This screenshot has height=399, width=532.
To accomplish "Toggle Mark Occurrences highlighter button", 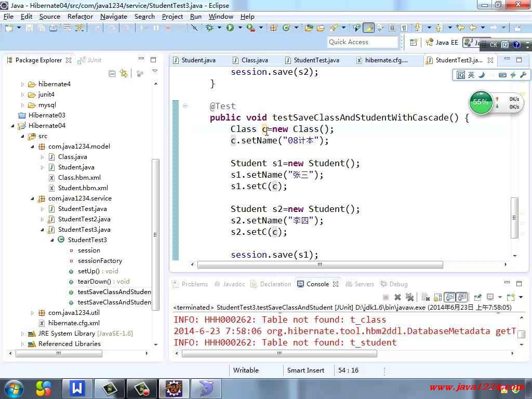I will click(368, 28).
